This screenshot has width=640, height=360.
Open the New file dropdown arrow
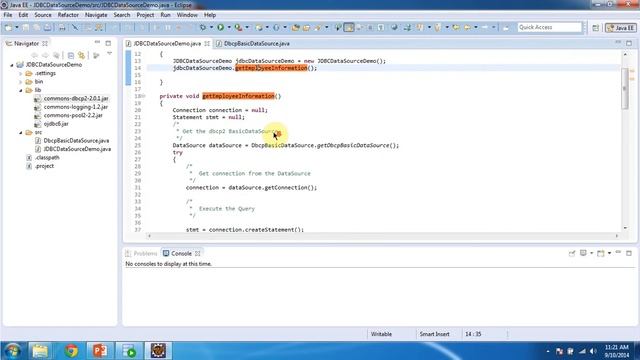coord(17,27)
